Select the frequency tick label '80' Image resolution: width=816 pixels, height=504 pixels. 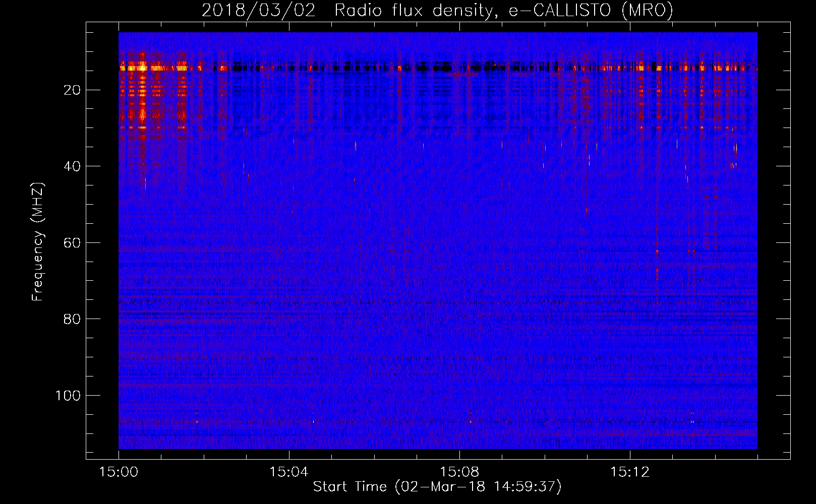[72, 319]
